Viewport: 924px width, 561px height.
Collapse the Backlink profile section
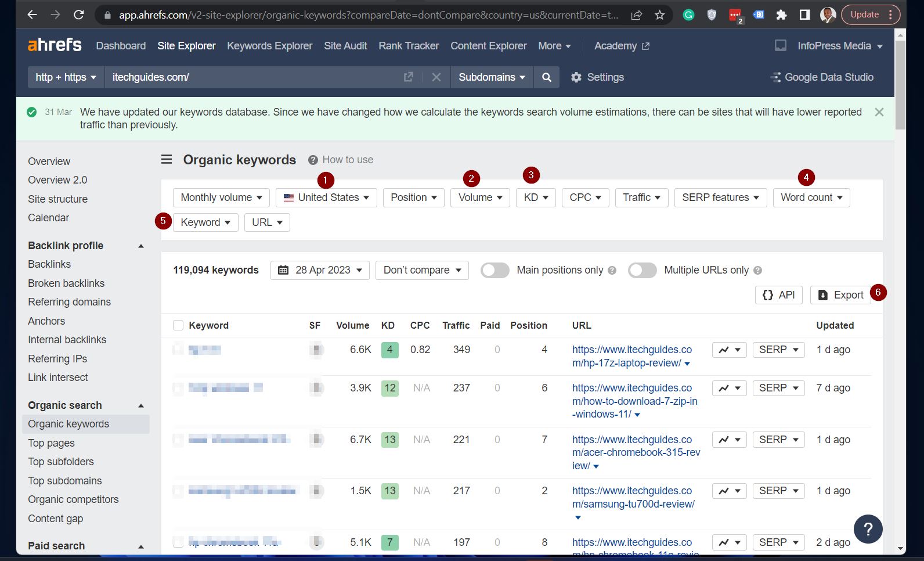(x=140, y=246)
